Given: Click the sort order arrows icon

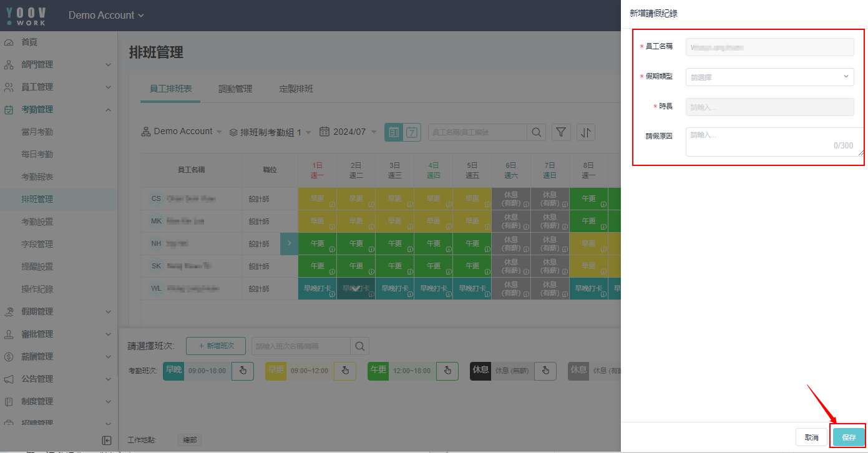Looking at the screenshot, I should pyautogui.click(x=586, y=132).
